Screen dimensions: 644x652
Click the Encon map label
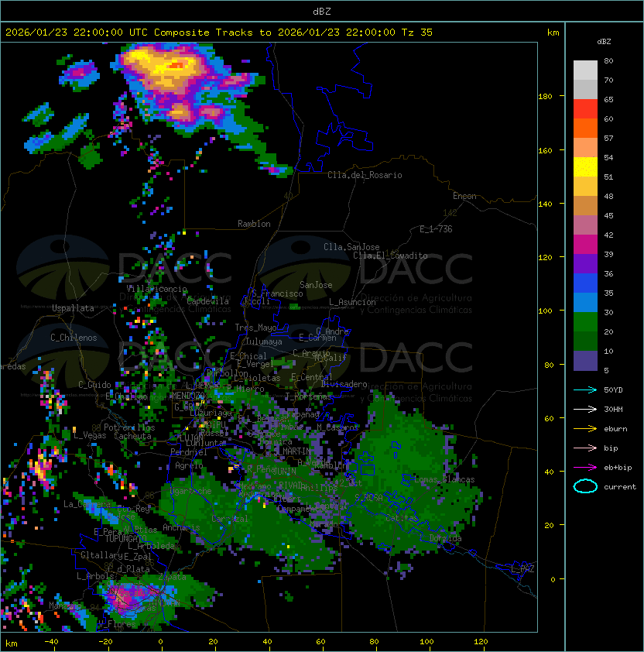464,196
